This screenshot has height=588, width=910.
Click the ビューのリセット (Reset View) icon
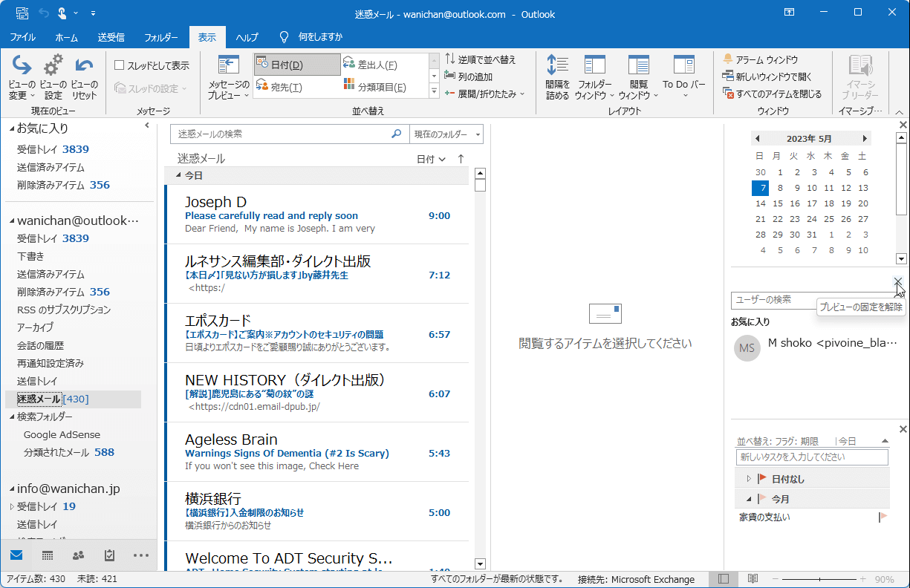click(85, 77)
